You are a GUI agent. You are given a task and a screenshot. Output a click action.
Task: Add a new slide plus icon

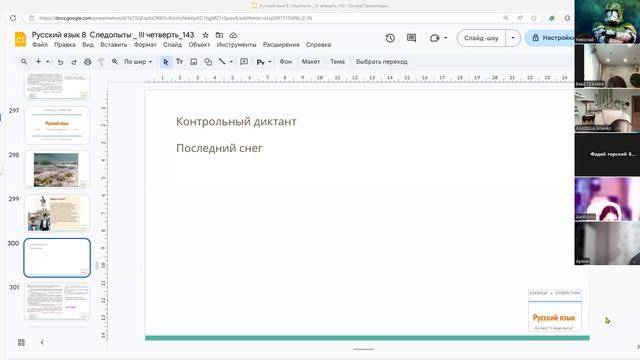click(38, 62)
